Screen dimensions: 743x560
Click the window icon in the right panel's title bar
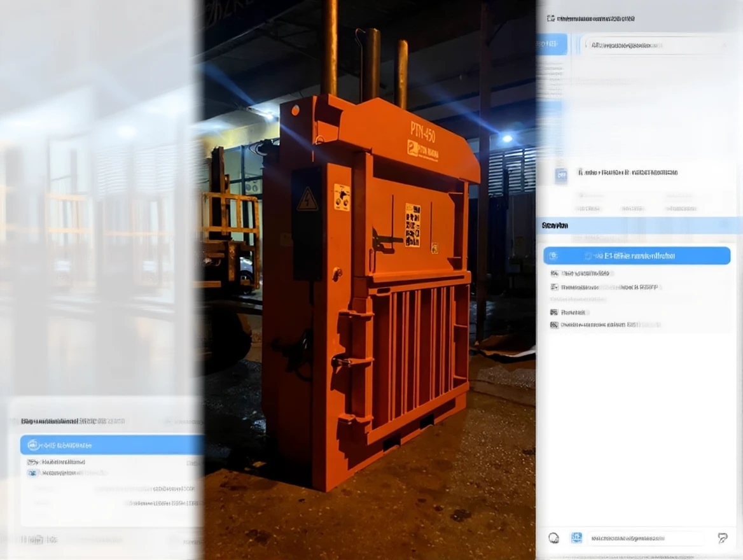click(551, 18)
